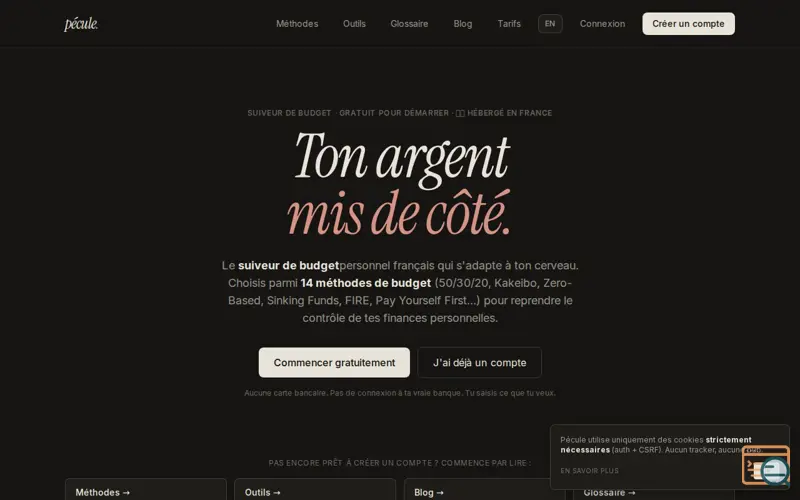Open the Méthodes navigation item
The image size is (800, 500).
point(297,24)
